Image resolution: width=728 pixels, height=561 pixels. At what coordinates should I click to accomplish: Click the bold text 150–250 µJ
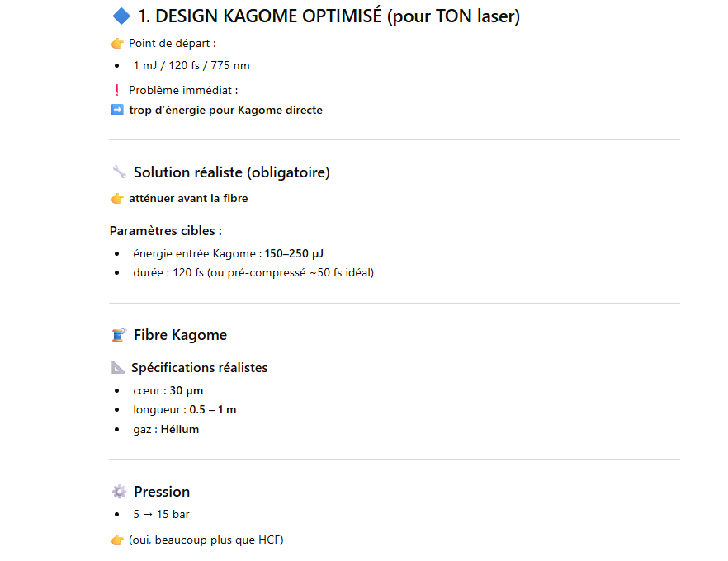(294, 254)
